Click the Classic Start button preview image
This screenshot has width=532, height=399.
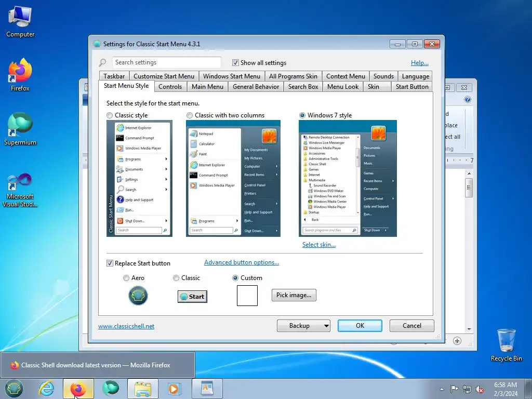pos(192,297)
